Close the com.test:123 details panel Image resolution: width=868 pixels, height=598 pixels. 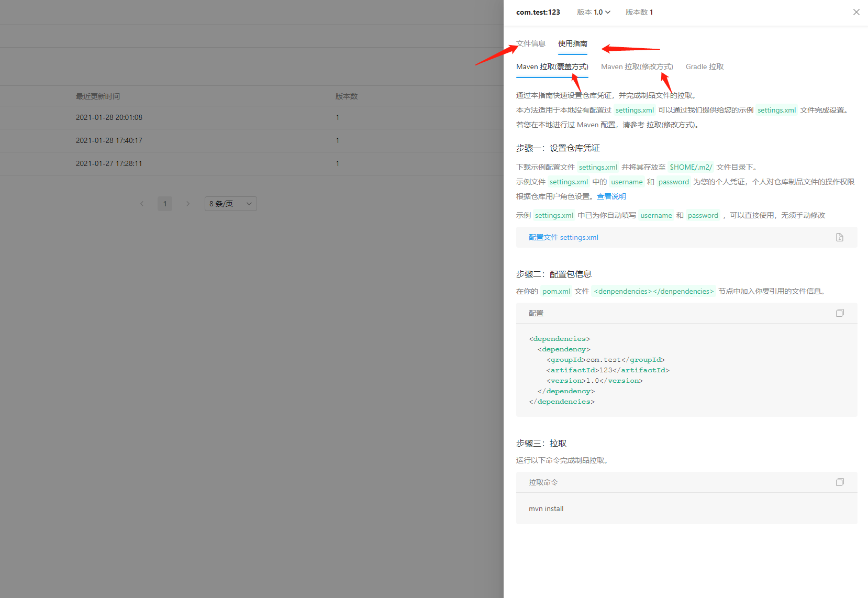856,12
